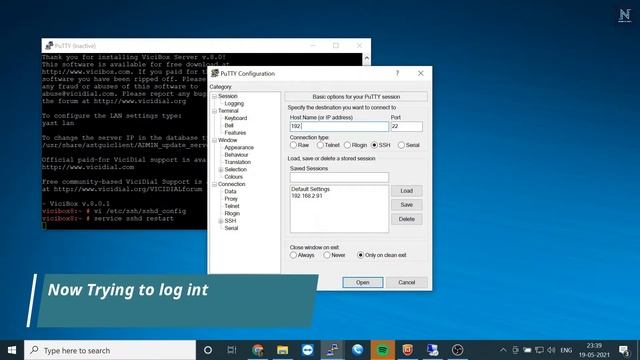This screenshot has width=640, height=360.
Task: Click the Host Name input field
Action: (x=339, y=127)
